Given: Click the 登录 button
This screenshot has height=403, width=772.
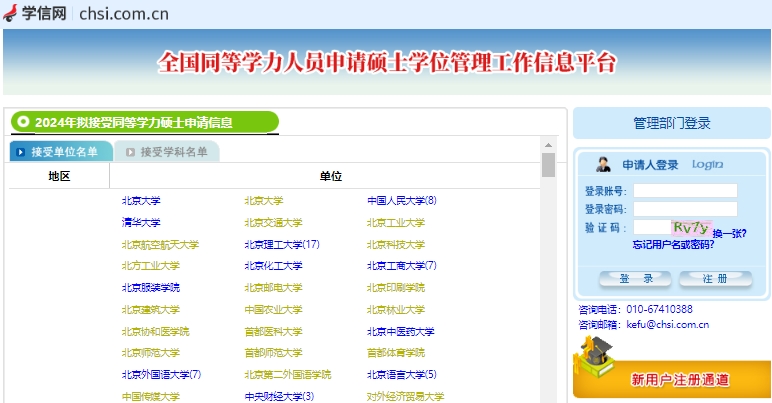Looking at the screenshot, I should click(635, 279).
